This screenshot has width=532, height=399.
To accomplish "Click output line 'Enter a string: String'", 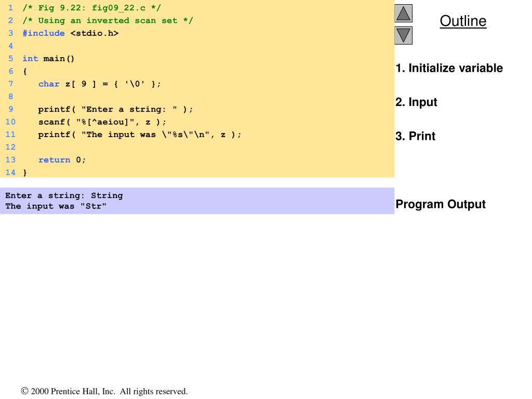I will click(x=64, y=196).
